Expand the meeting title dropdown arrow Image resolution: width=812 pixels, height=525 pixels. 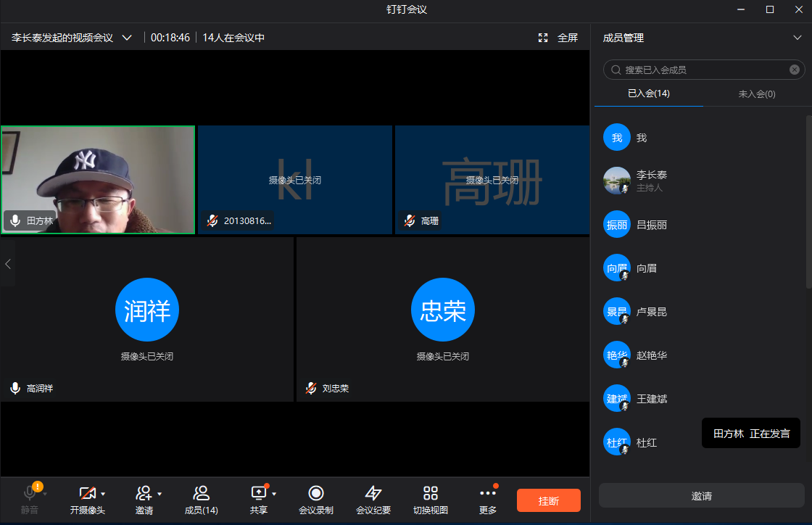point(127,38)
